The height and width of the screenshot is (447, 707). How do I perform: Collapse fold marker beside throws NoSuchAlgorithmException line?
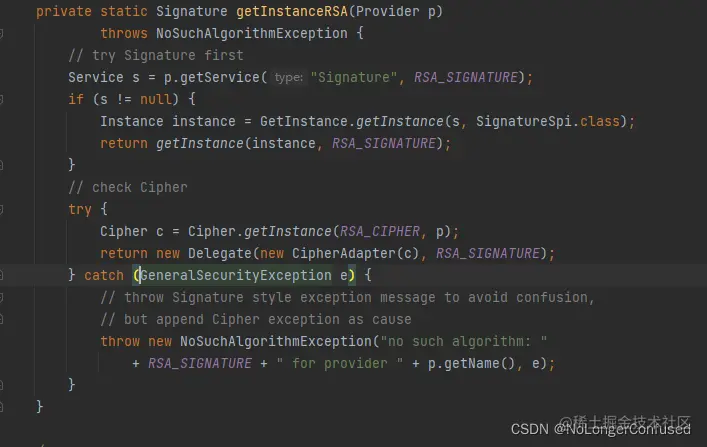pos(1,33)
